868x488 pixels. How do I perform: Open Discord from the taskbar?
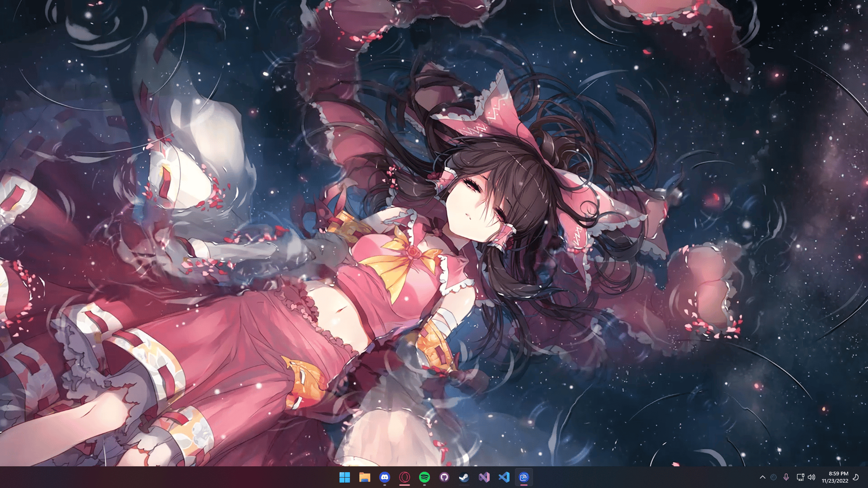tap(386, 477)
